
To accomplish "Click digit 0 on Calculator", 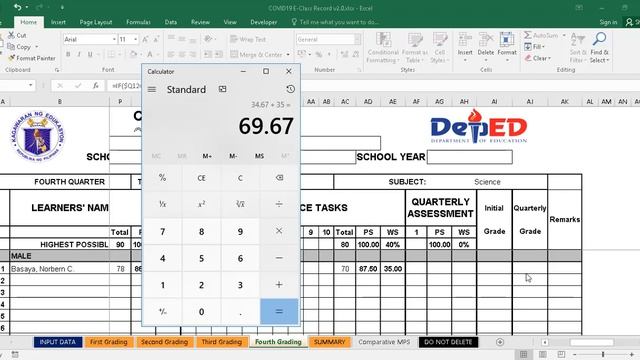I will tap(201, 311).
